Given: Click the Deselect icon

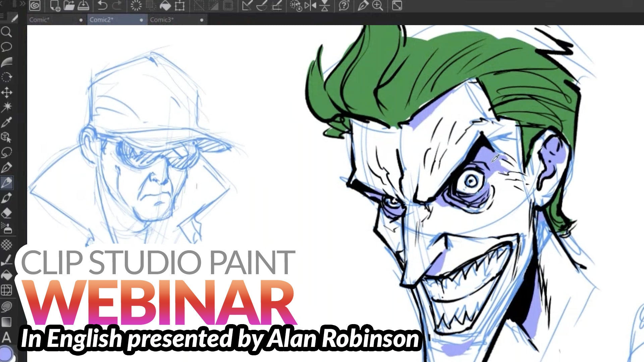Looking at the screenshot, I should 199,5.
